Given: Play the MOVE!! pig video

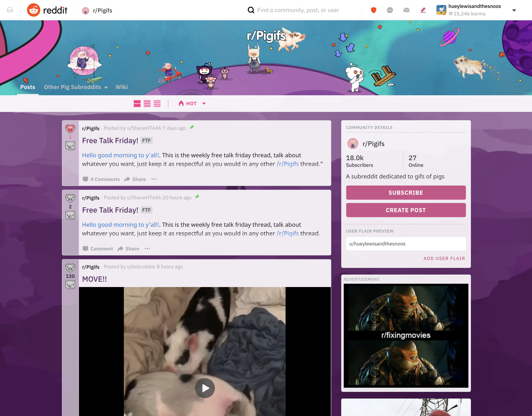Looking at the screenshot, I should click(x=205, y=388).
